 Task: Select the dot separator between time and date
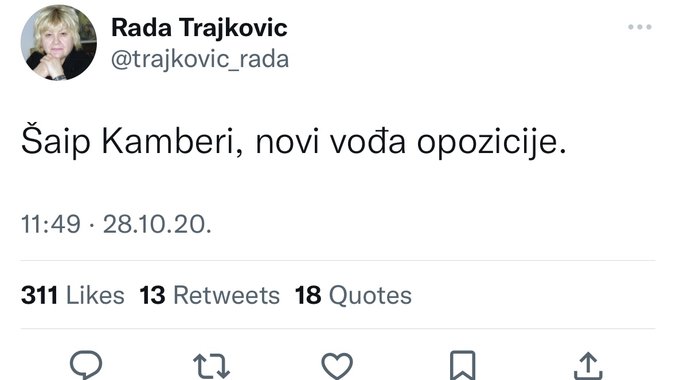[92, 226]
